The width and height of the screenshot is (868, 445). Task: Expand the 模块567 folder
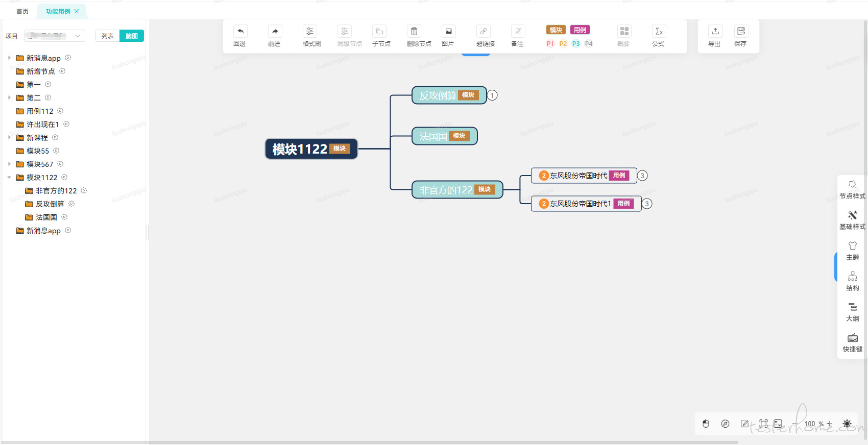point(9,164)
